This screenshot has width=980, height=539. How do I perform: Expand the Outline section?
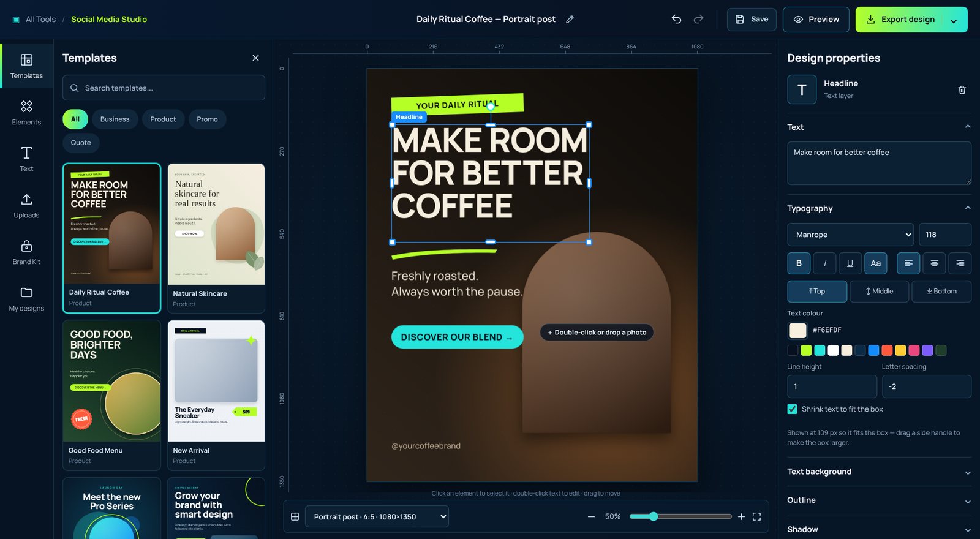coord(879,500)
